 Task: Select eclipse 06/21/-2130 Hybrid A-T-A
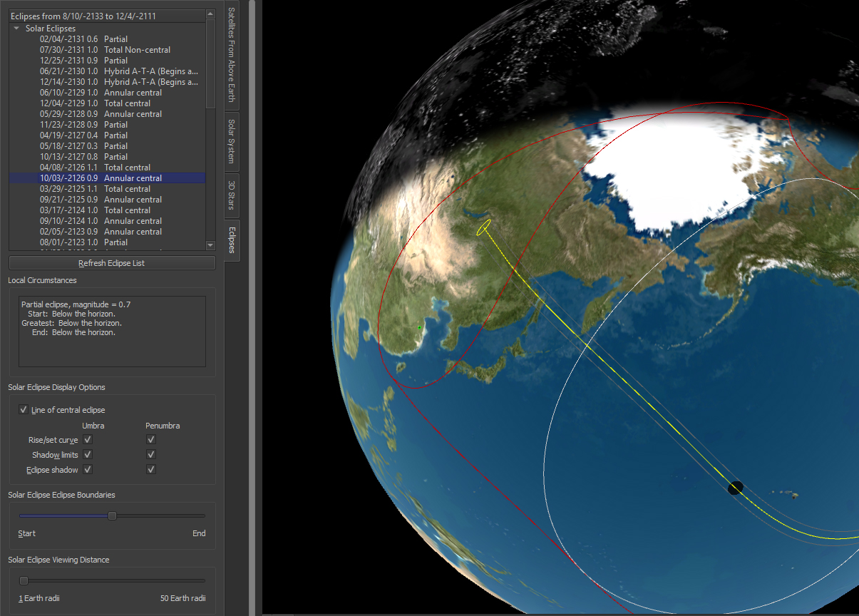tap(107, 71)
